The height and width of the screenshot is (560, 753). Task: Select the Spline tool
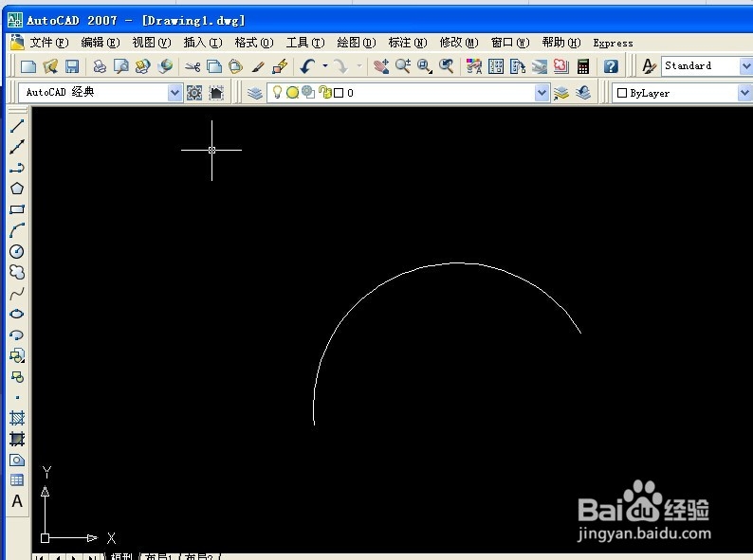coord(17,293)
